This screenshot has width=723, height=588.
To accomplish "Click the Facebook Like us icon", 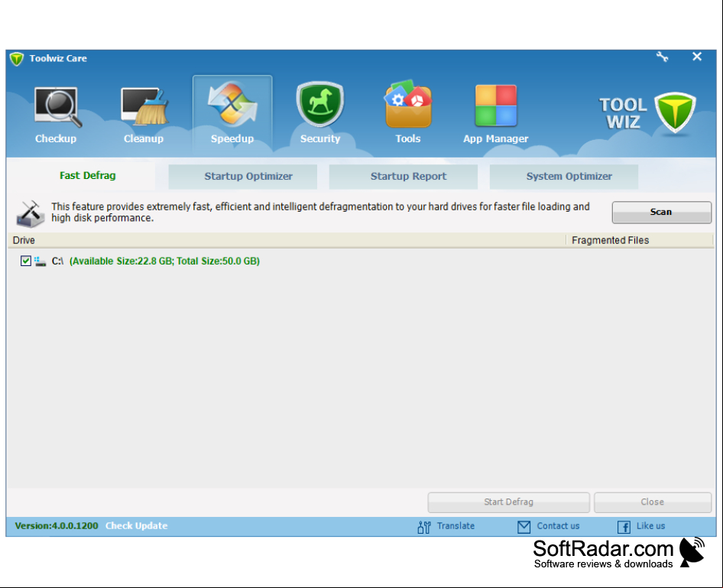I will click(624, 527).
